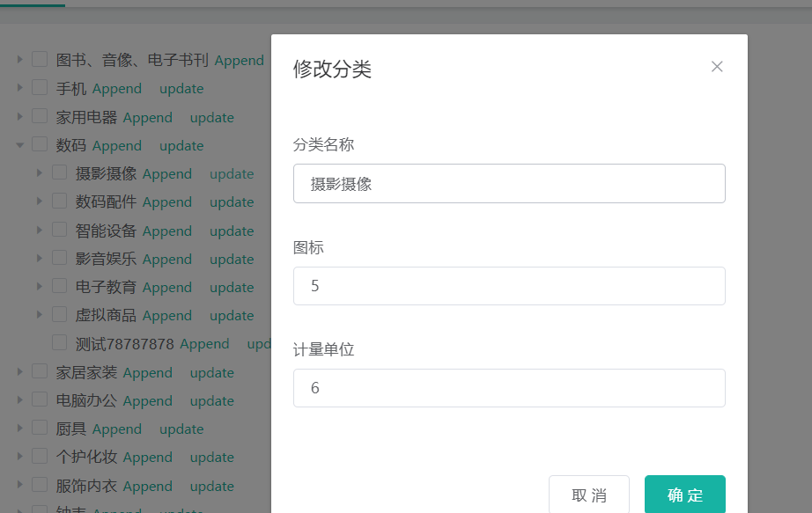Check the 家用电器 checkbox
This screenshot has width=812, height=513.
tap(40, 116)
